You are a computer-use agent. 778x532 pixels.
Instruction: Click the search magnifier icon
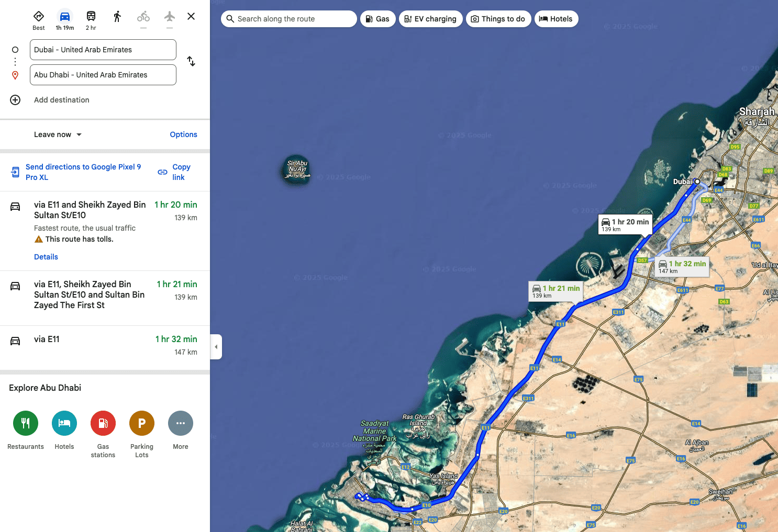tap(230, 19)
